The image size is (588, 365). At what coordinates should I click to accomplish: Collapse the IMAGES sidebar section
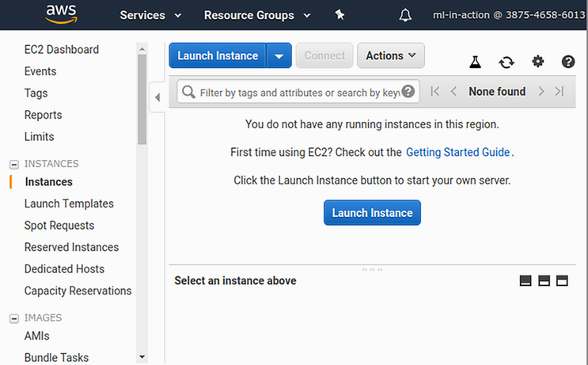pyautogui.click(x=13, y=318)
